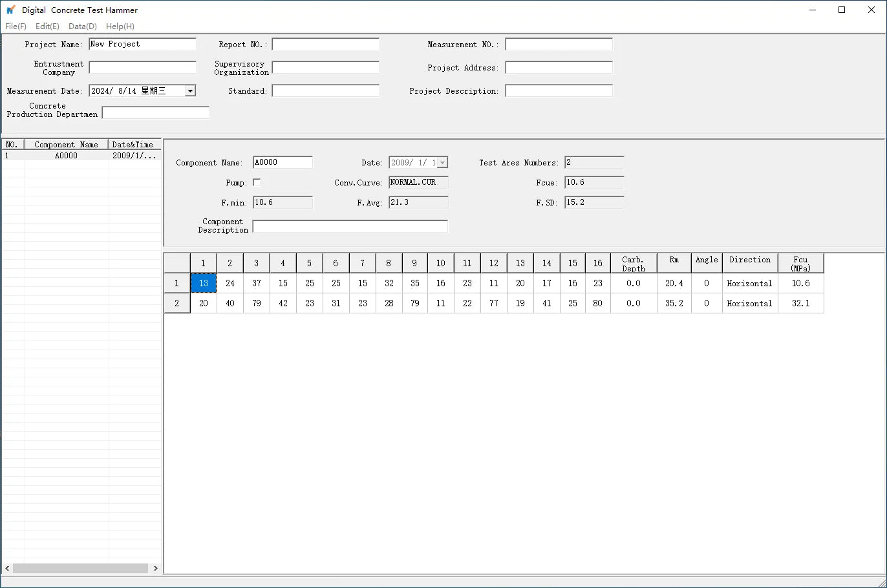The width and height of the screenshot is (887, 588).
Task: Open the Help(H) menu
Action: point(120,26)
